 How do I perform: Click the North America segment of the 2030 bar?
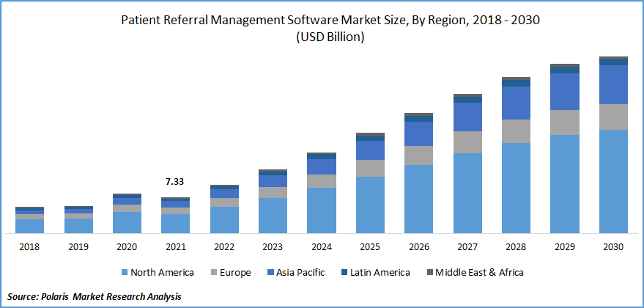point(613,181)
